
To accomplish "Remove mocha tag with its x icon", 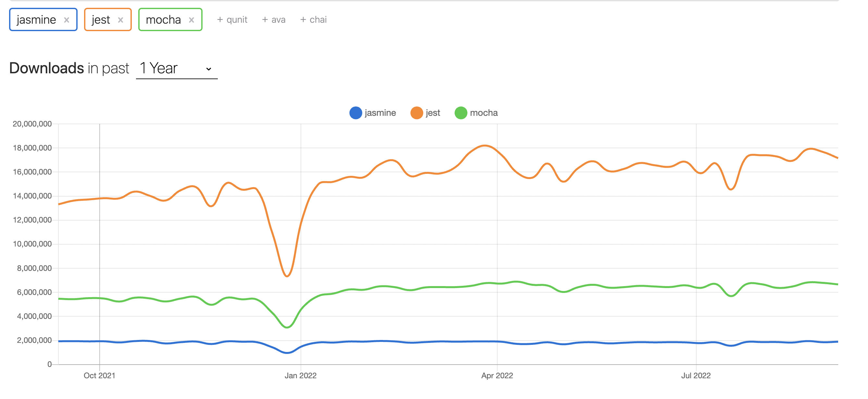I will 192,20.
